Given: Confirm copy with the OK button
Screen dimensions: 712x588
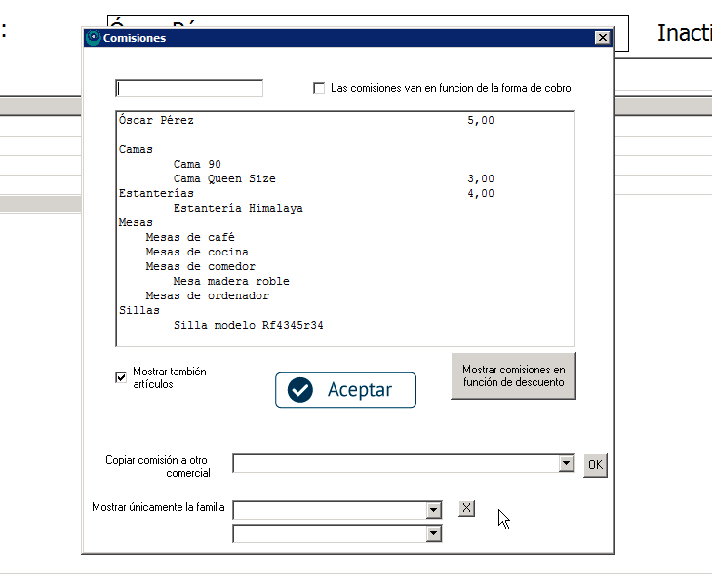Looking at the screenshot, I should click(x=595, y=465).
